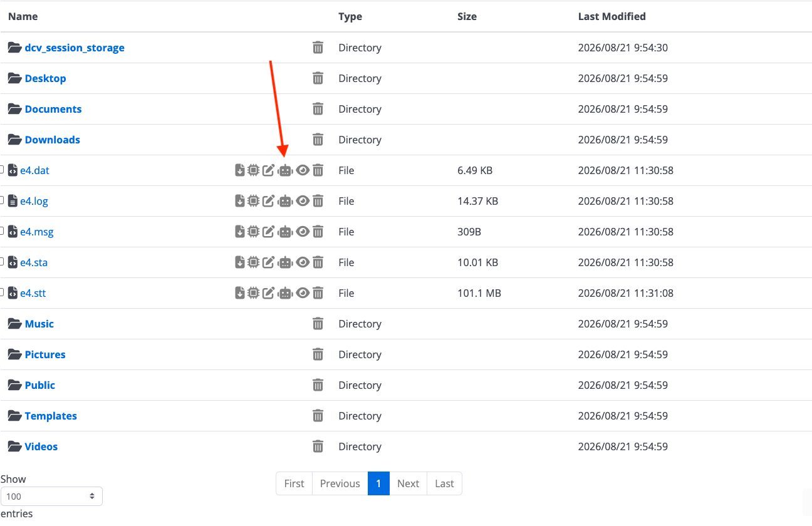Edit the e4.dat file
Image resolution: width=812 pixels, height=526 pixels.
pyautogui.click(x=268, y=170)
